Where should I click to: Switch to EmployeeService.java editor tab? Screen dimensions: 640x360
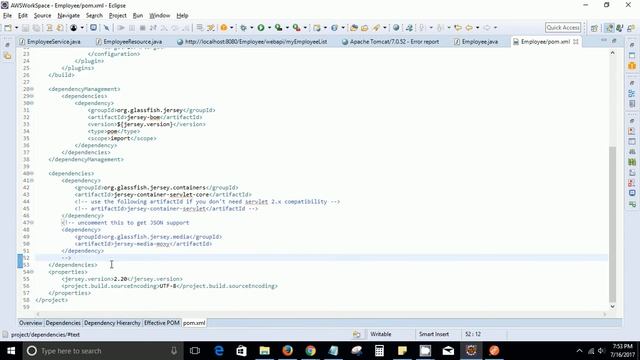[50, 42]
